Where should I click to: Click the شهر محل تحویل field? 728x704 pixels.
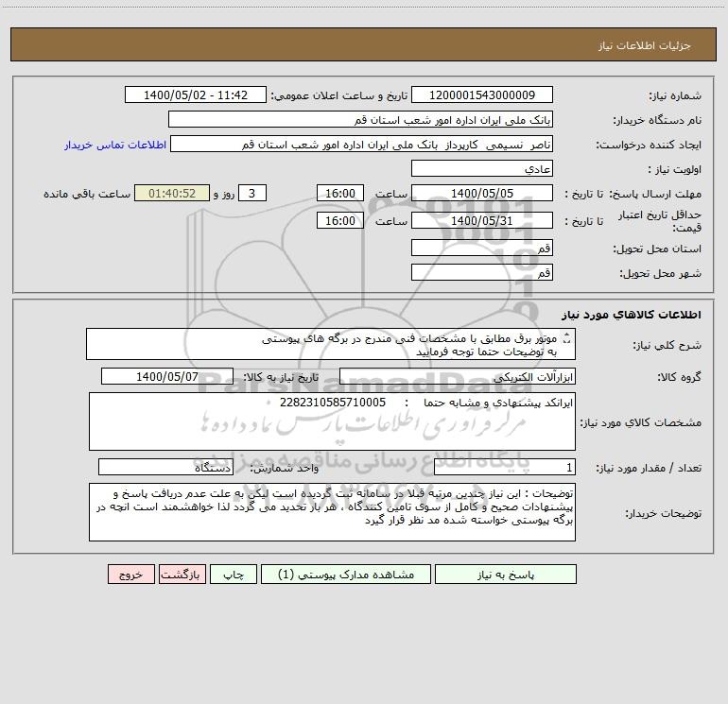point(482,272)
